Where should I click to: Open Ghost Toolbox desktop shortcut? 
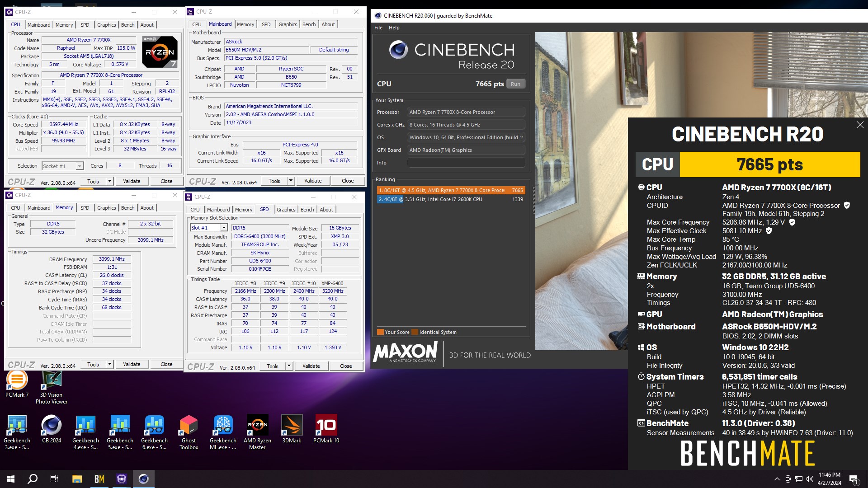(x=189, y=432)
